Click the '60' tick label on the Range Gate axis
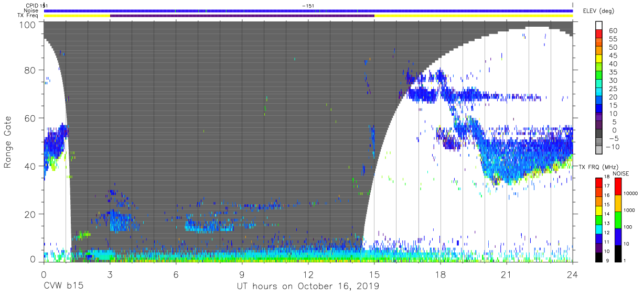This screenshot has width=644, height=297. point(29,118)
